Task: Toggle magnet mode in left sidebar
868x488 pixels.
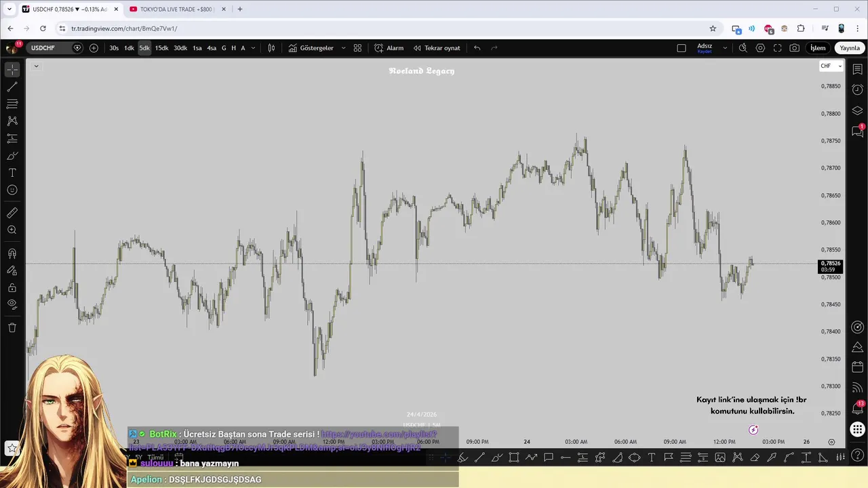Action: click(x=12, y=253)
